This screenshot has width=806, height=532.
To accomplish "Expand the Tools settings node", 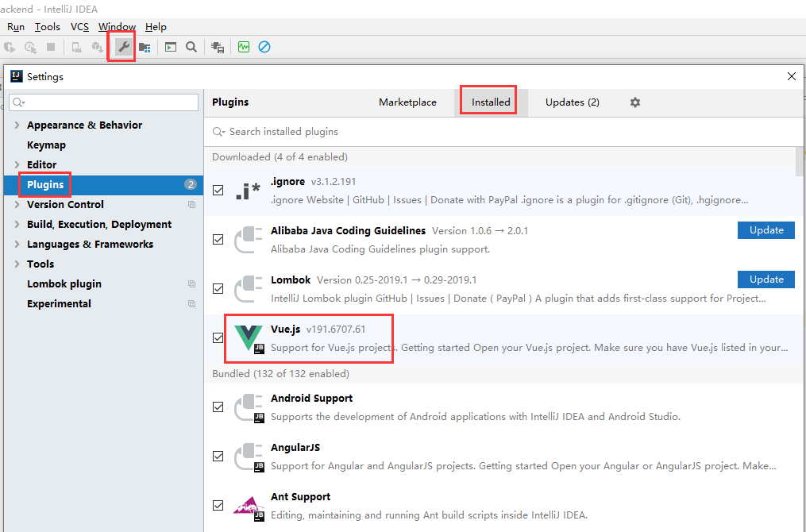I will 17,264.
